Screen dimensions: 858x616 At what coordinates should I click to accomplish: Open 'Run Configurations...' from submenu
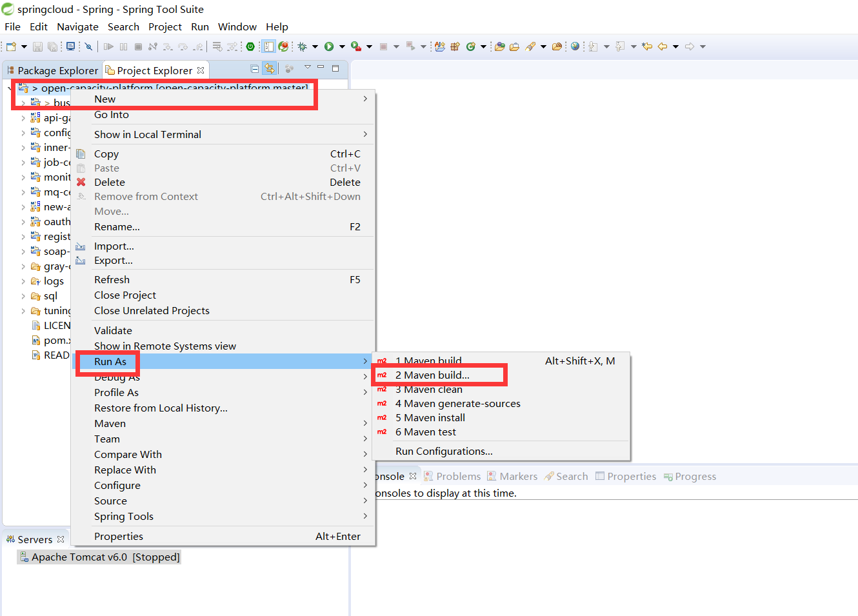[444, 452]
